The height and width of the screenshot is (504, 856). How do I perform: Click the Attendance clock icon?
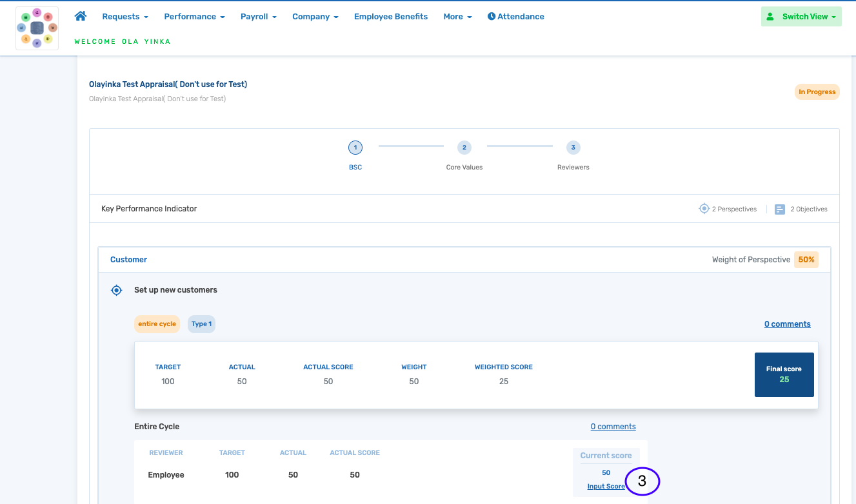coord(492,17)
